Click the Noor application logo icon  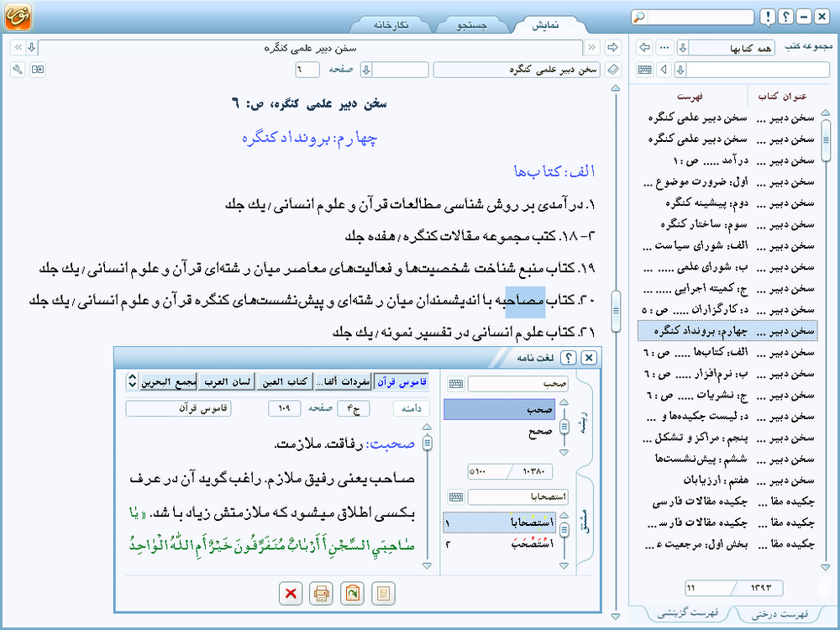(x=18, y=15)
